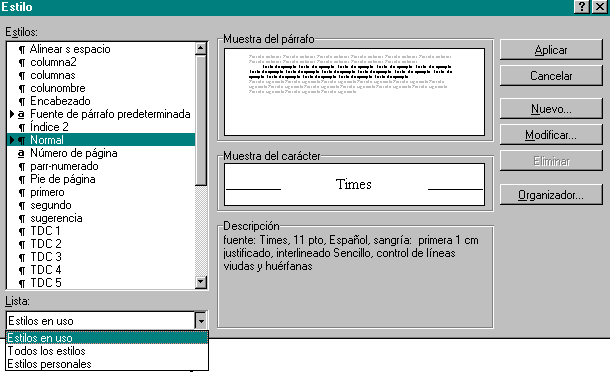Select the "sugerencia" style
Viewport: 610px width, 373px height.
click(101, 218)
